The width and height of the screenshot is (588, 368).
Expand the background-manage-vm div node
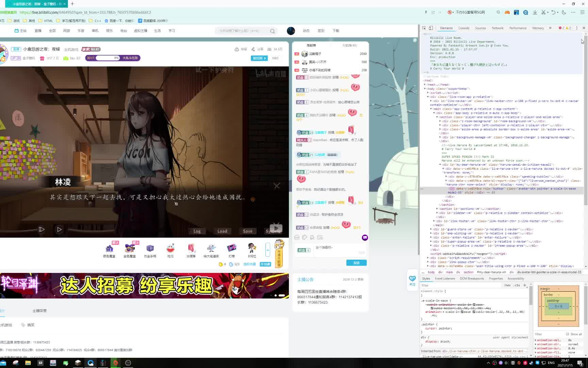(x=440, y=137)
